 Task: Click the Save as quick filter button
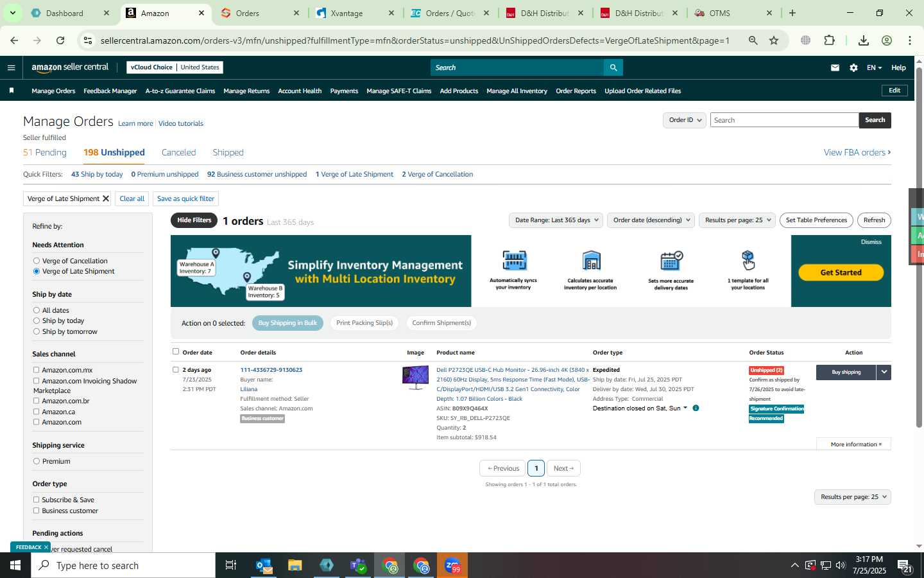click(x=185, y=198)
